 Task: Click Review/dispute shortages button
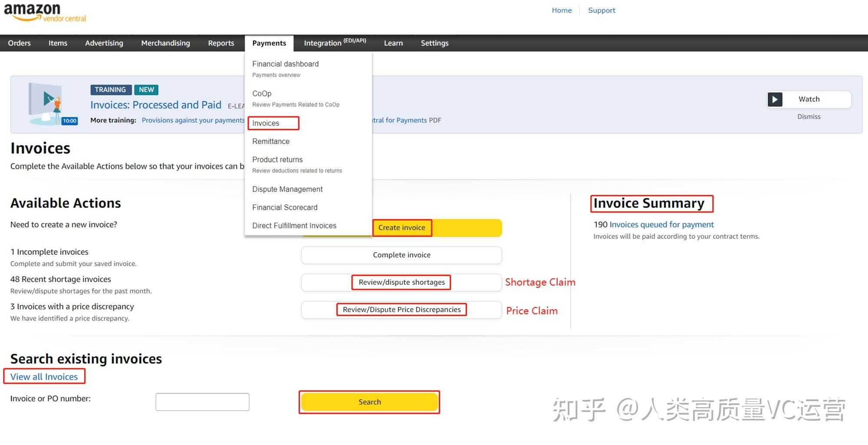(401, 282)
